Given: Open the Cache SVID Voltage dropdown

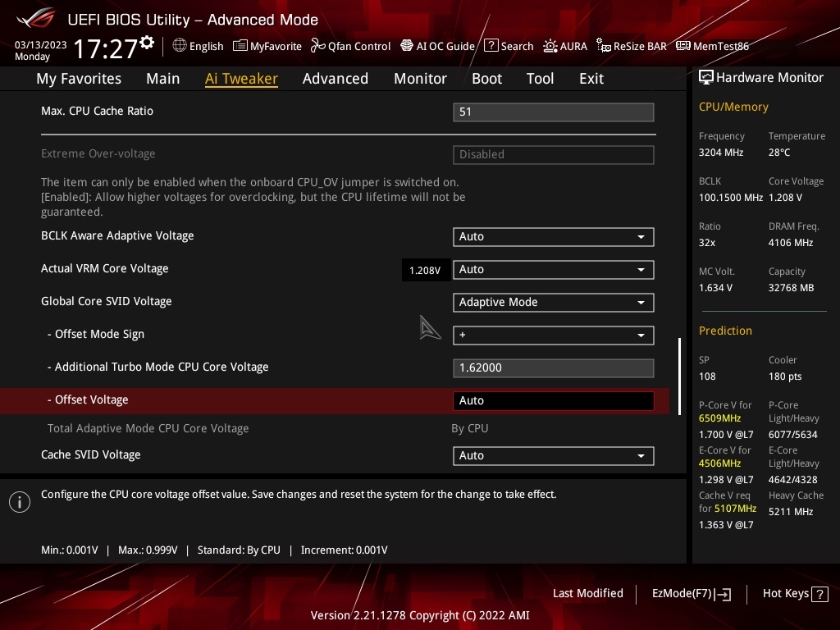Looking at the screenshot, I should pyautogui.click(x=553, y=455).
